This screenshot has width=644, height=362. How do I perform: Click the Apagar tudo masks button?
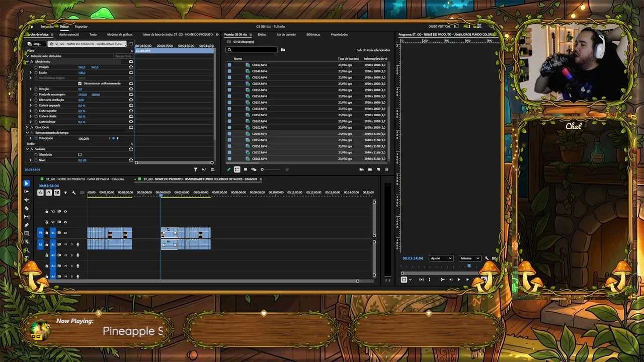pos(123,56)
